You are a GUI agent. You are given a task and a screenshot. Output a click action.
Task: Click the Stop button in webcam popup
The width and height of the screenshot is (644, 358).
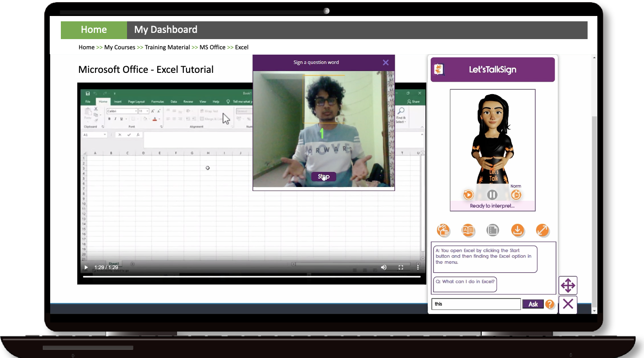pos(323,177)
